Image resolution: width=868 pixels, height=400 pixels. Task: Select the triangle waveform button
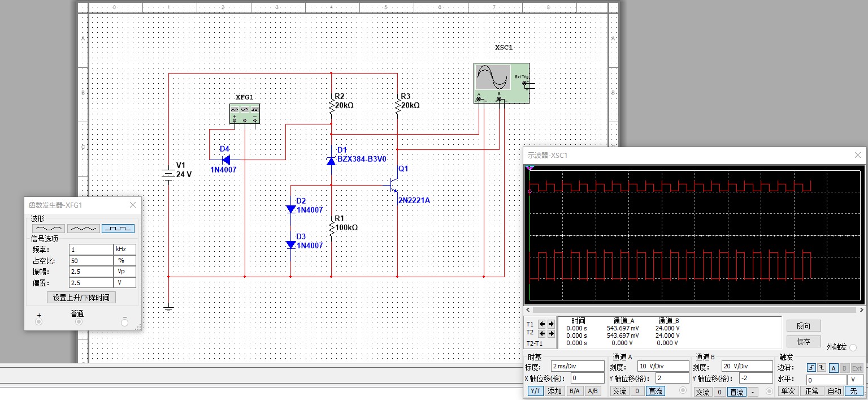click(83, 229)
